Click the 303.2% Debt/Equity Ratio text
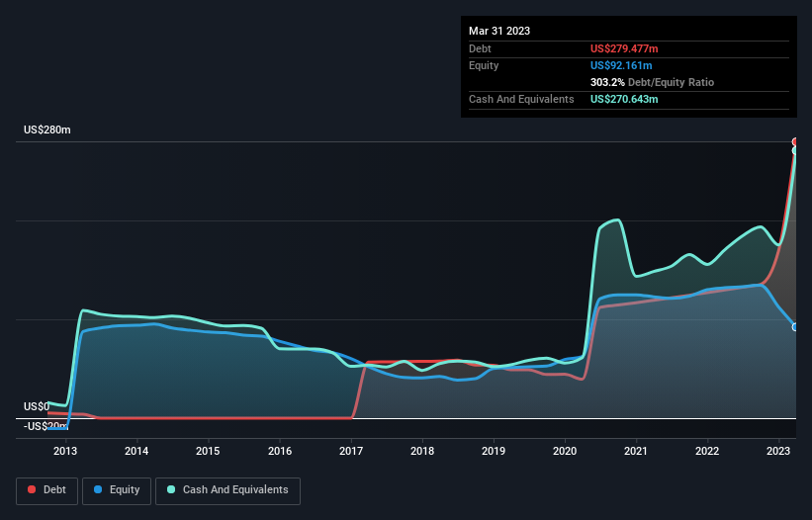Viewport: 812px width, 520px height. [652, 82]
